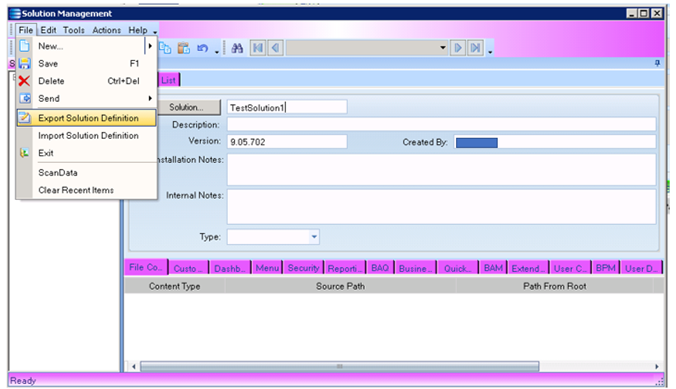Switch to the File Co.. tab
This screenshot has height=389, width=676.
coord(146,267)
